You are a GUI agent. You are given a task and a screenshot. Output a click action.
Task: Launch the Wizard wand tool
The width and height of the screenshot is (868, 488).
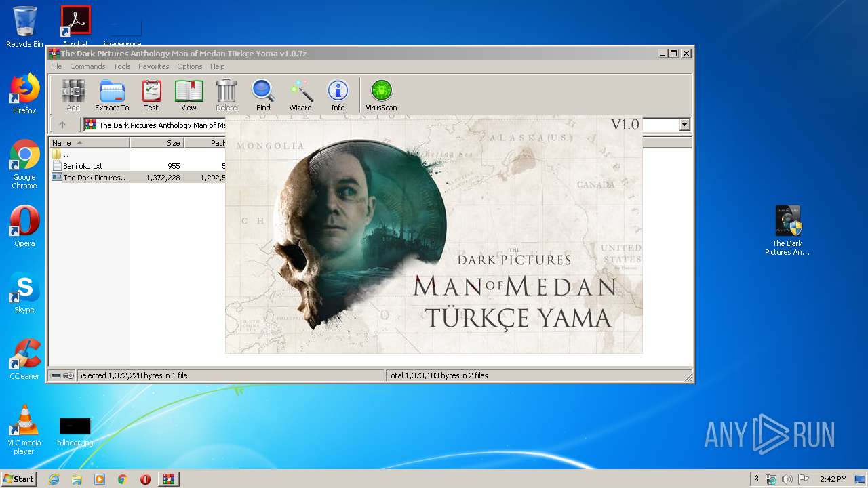click(300, 95)
